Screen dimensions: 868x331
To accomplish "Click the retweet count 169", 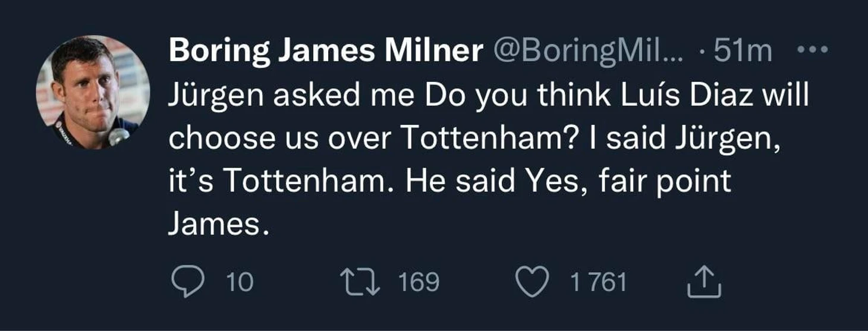I will [419, 282].
